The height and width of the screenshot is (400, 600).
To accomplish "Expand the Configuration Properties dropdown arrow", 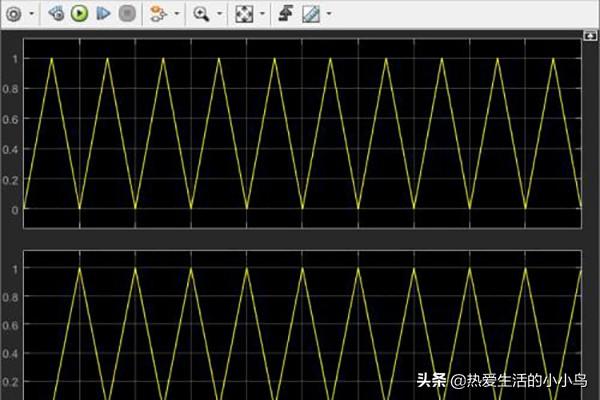I will point(32,15).
